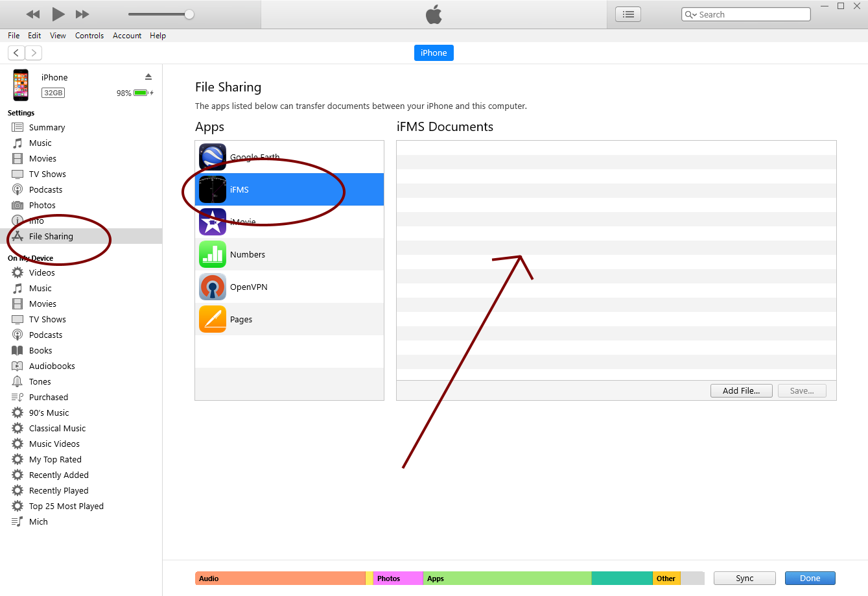Open the Recently Added playlist
Image resolution: width=868 pixels, height=596 pixels.
pos(58,475)
